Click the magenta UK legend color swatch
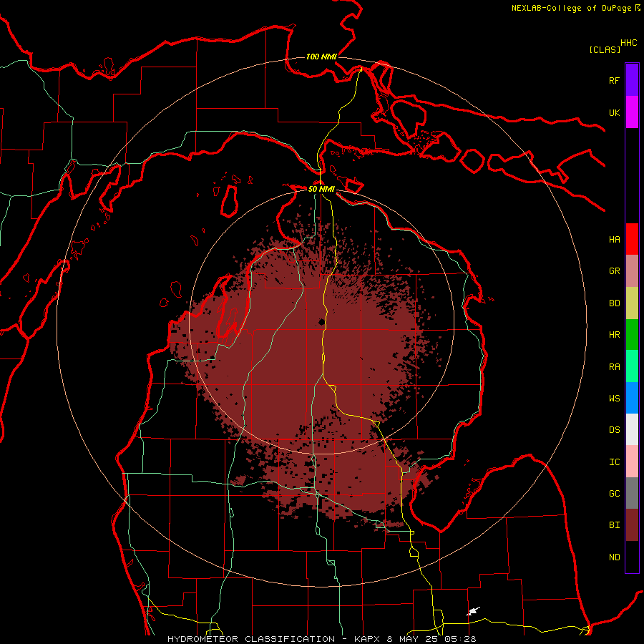644x644 pixels. pos(632,112)
